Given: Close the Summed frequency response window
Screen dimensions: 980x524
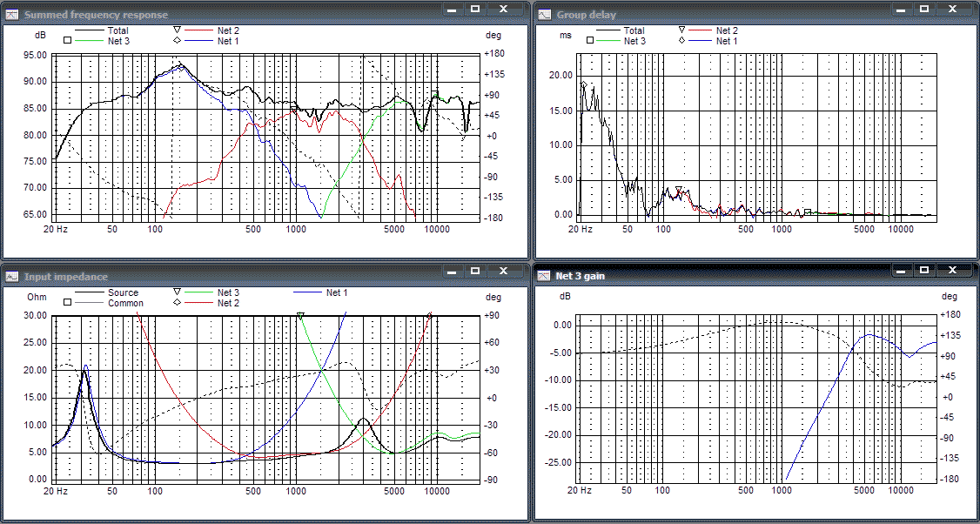Looking at the screenshot, I should [503, 9].
